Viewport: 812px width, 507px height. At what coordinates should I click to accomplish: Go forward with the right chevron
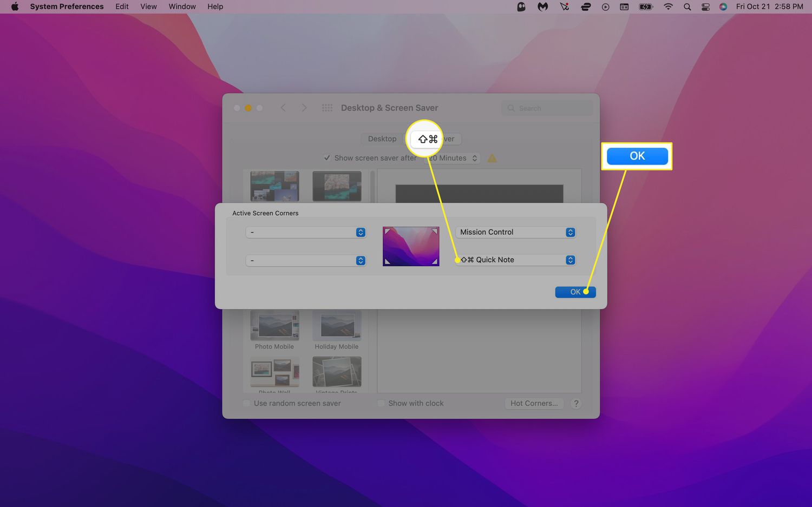(304, 108)
